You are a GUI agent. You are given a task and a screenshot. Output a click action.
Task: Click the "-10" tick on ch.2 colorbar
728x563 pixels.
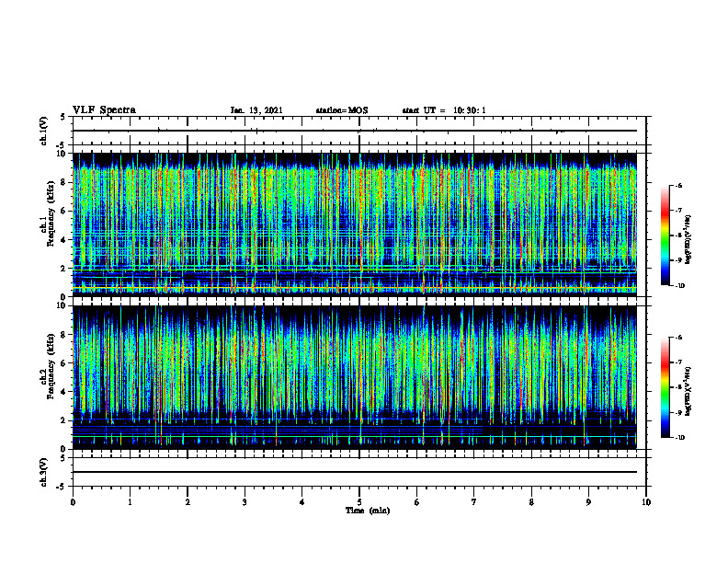pyautogui.click(x=679, y=438)
